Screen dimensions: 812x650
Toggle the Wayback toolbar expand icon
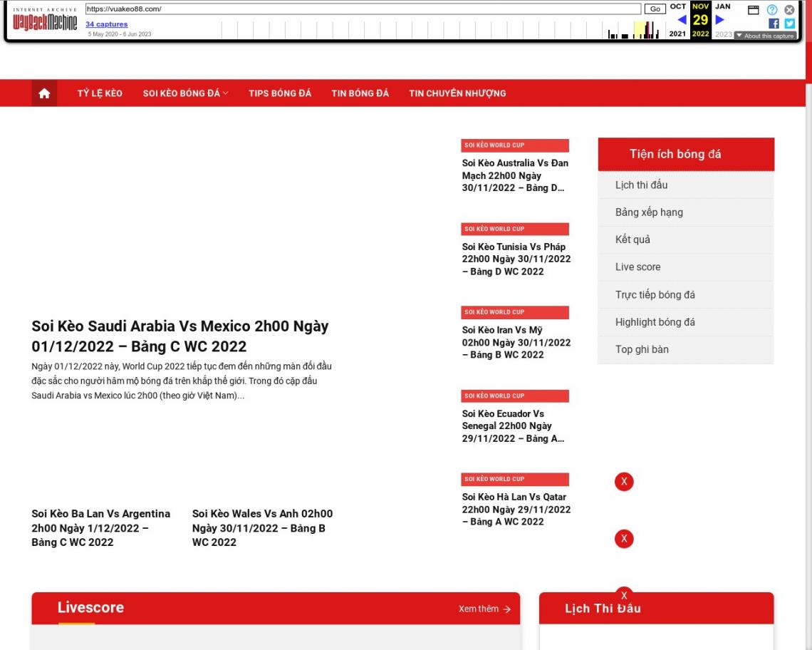(x=754, y=9)
